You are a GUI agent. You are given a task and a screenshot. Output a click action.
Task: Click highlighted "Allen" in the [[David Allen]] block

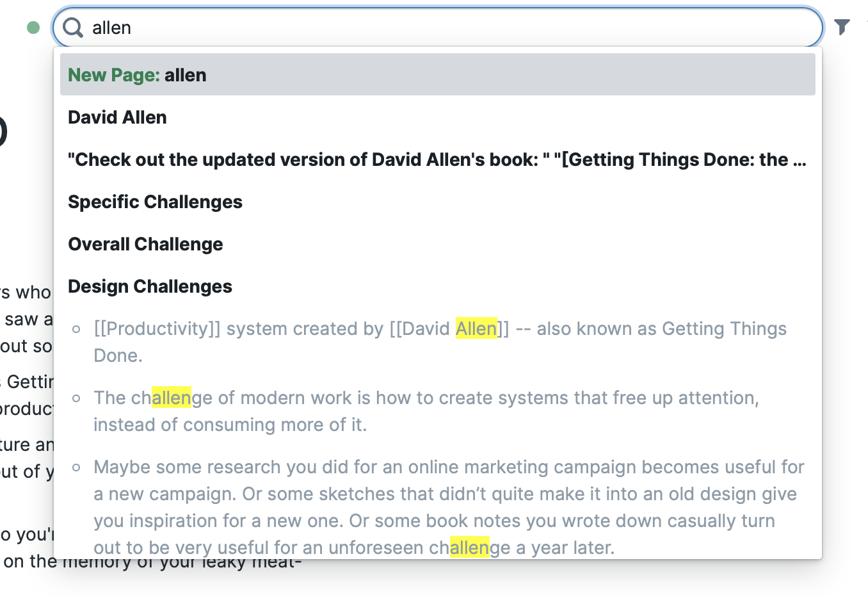click(476, 329)
